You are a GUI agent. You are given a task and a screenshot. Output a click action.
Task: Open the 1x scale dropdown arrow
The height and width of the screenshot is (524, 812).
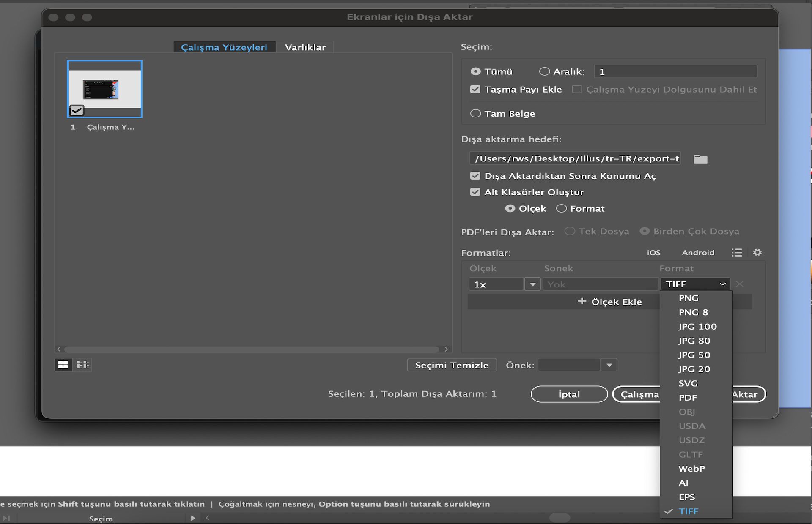(532, 284)
